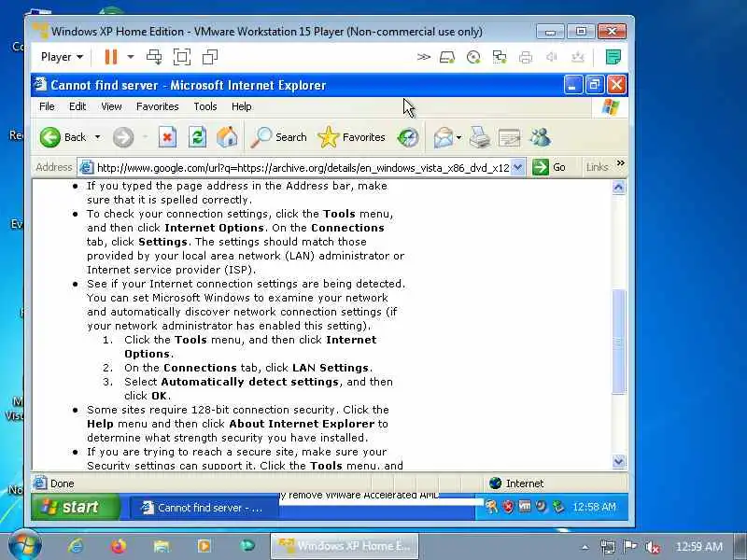Viewport: 747px width, 560px height.
Task: Open the Action Center flag tray icon
Action: pos(629,546)
